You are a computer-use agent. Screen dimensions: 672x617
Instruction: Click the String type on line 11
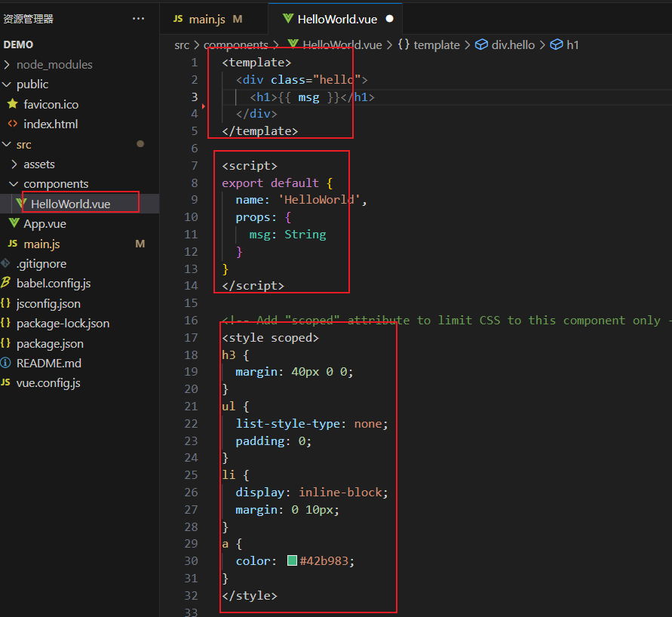(x=305, y=235)
